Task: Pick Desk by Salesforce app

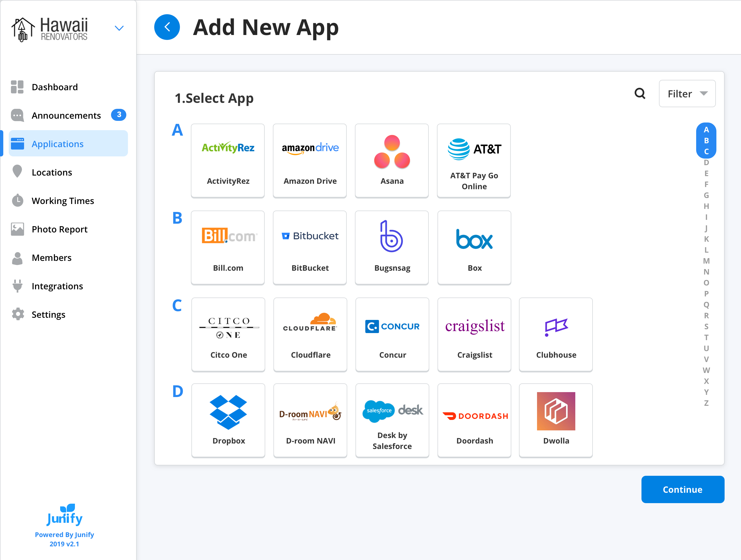Action: 392,420
